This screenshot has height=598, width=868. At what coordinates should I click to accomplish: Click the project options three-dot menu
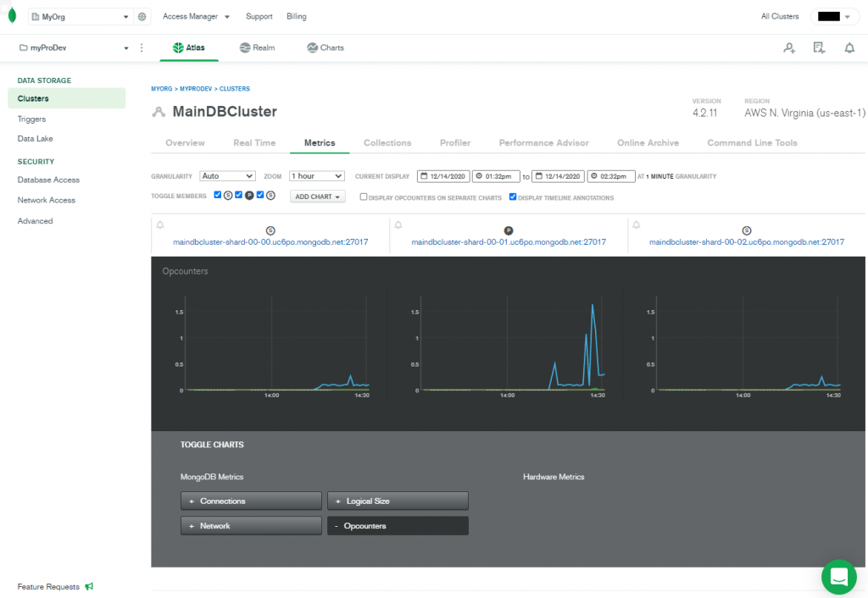142,47
